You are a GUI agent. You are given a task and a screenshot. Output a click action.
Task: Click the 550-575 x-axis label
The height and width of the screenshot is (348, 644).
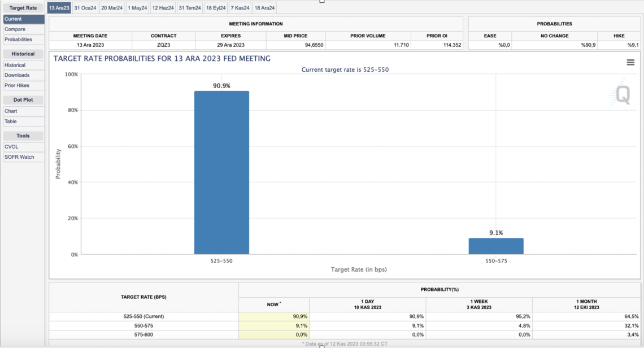click(x=496, y=261)
